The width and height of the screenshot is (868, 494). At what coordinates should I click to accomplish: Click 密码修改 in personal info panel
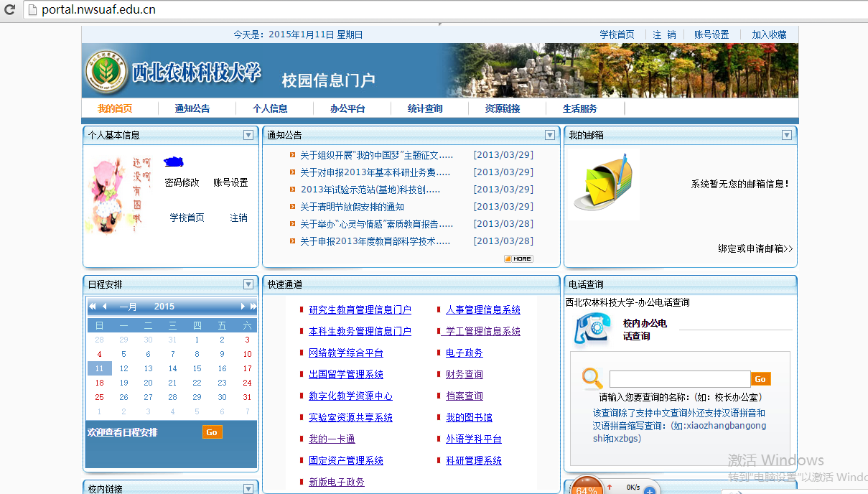(x=182, y=182)
